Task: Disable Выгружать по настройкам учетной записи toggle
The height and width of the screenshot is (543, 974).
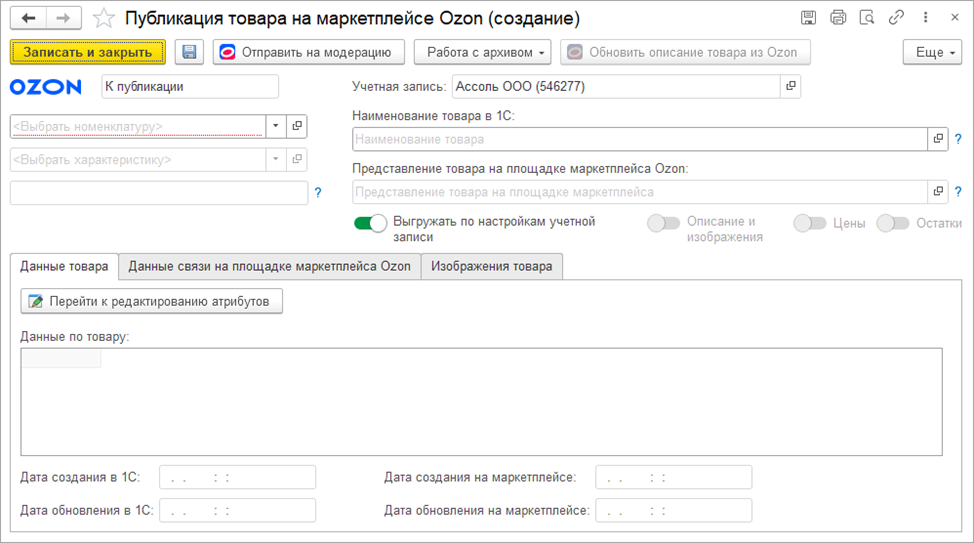Action: click(x=370, y=223)
